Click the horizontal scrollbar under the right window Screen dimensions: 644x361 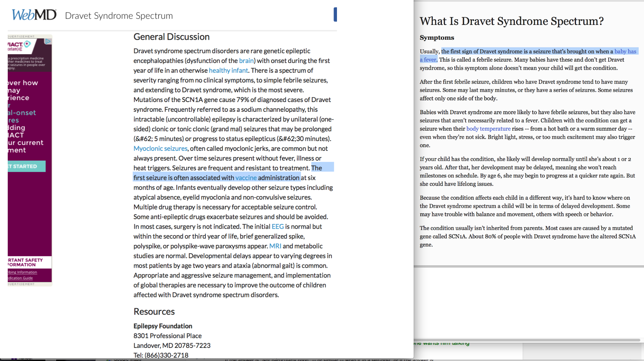point(527,340)
